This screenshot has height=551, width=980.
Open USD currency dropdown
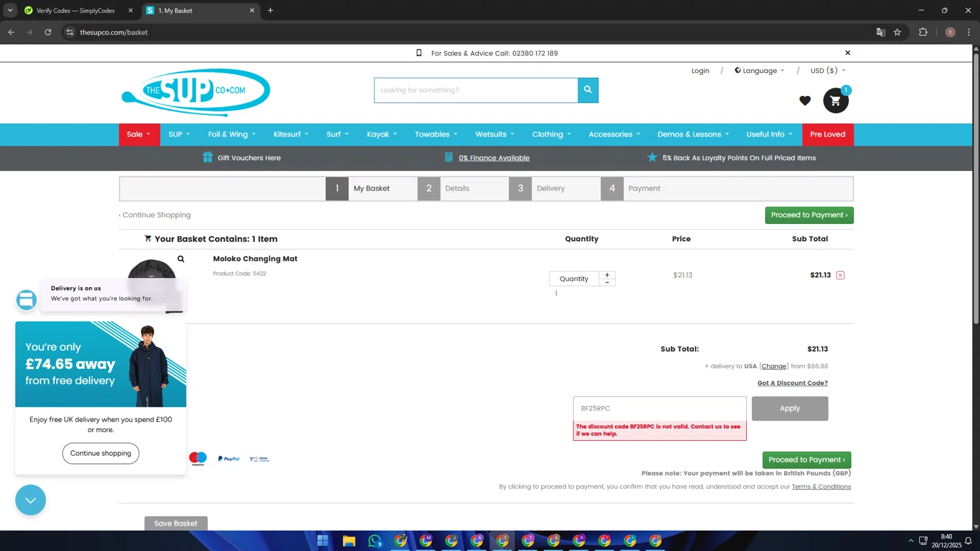coord(828,71)
